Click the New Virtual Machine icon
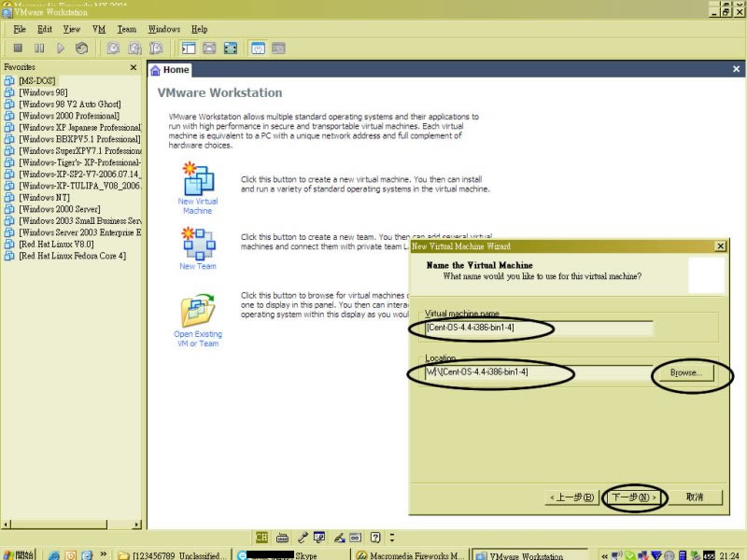This screenshot has width=747, height=560. coord(198,180)
